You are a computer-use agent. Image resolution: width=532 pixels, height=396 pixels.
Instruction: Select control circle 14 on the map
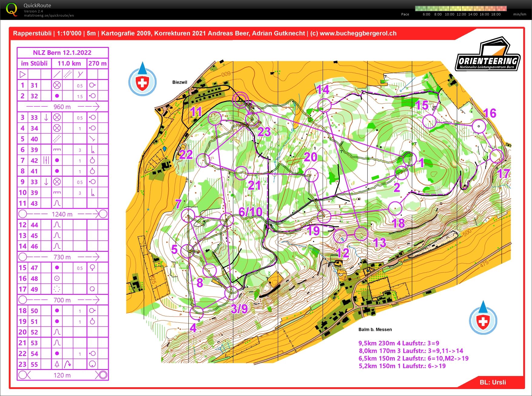(x=324, y=105)
